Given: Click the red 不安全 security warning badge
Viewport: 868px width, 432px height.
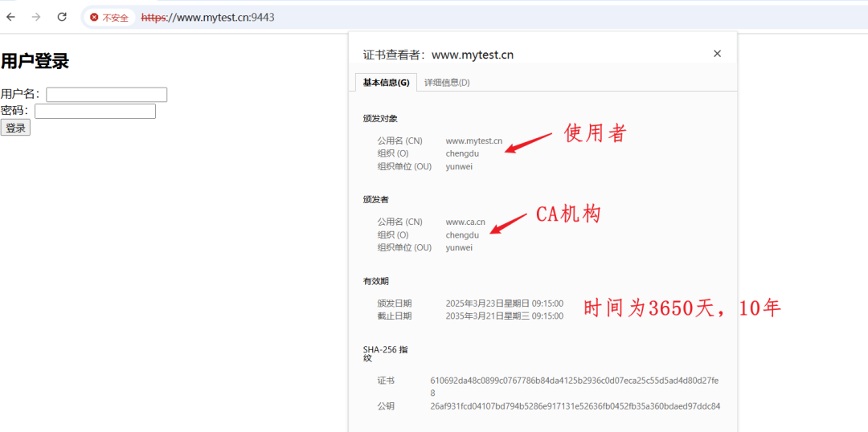Looking at the screenshot, I should [109, 17].
